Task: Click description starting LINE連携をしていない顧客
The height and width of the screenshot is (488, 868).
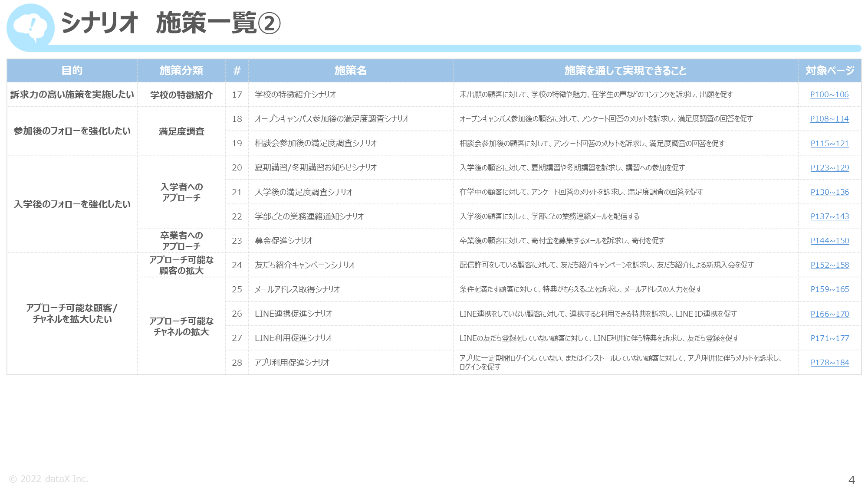Action: [598, 314]
